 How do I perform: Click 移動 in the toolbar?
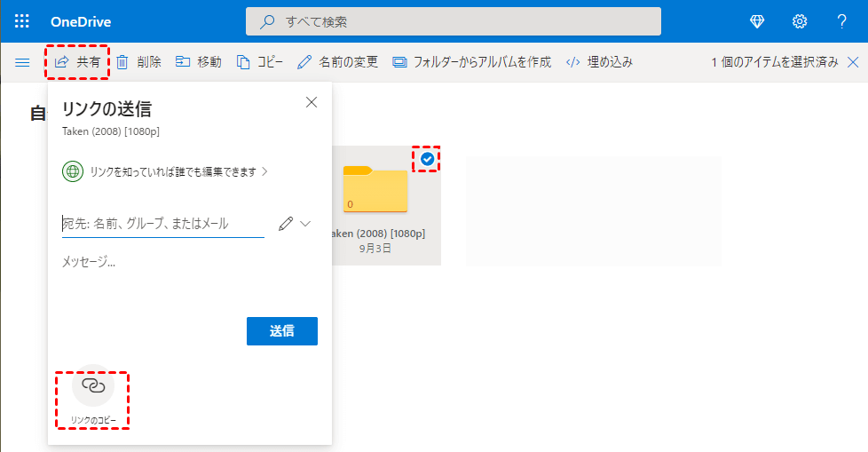[199, 62]
